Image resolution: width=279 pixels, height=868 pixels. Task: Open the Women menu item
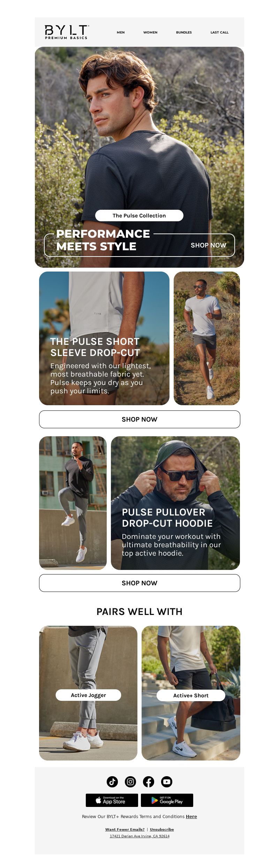[x=150, y=32]
